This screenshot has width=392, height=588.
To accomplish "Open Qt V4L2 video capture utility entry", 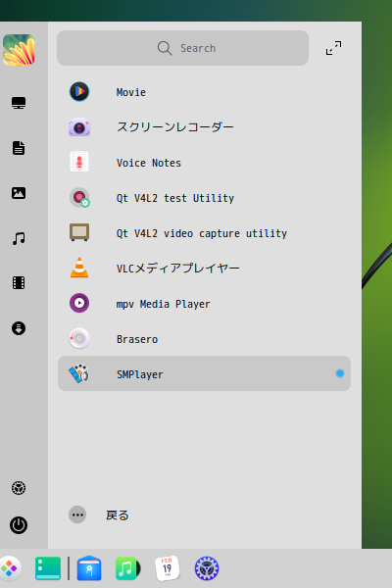I will [x=204, y=233].
